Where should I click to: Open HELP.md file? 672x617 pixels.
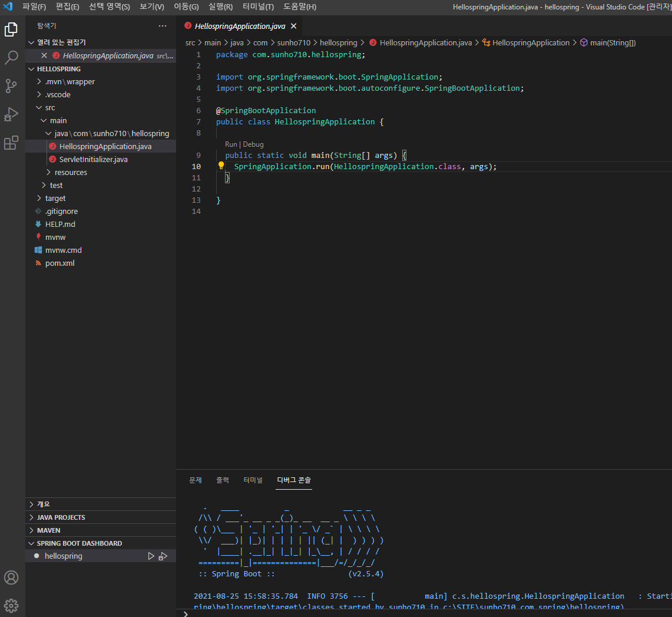pyautogui.click(x=60, y=225)
